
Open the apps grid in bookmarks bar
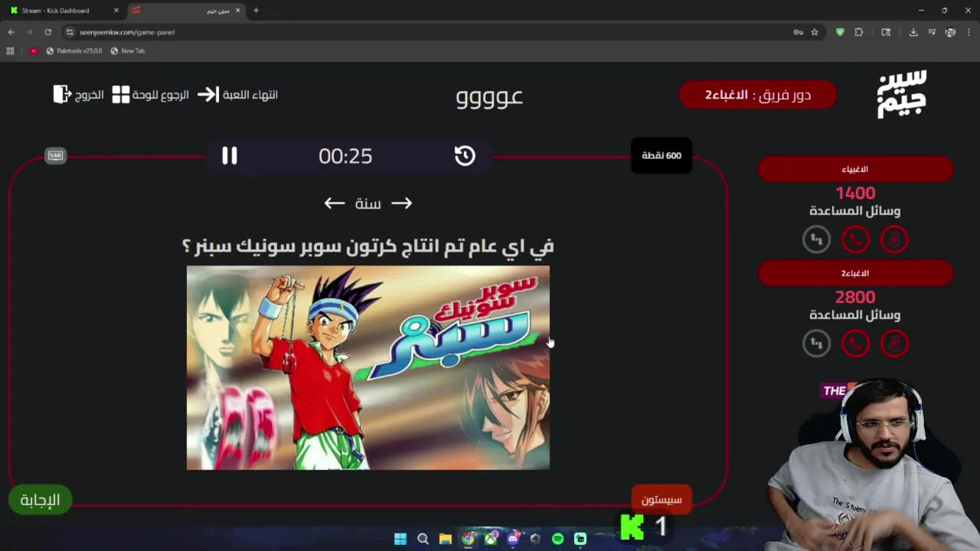pyautogui.click(x=10, y=51)
